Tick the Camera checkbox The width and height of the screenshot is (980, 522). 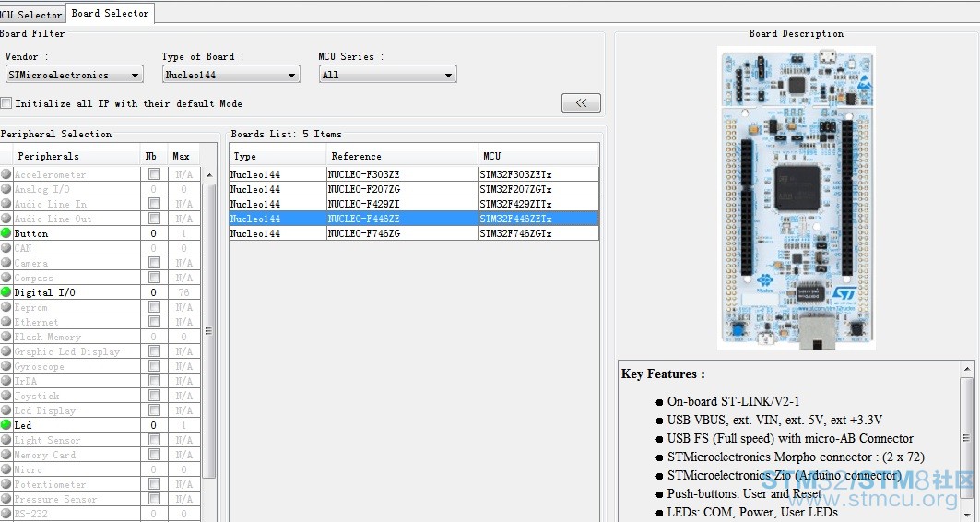pos(154,263)
